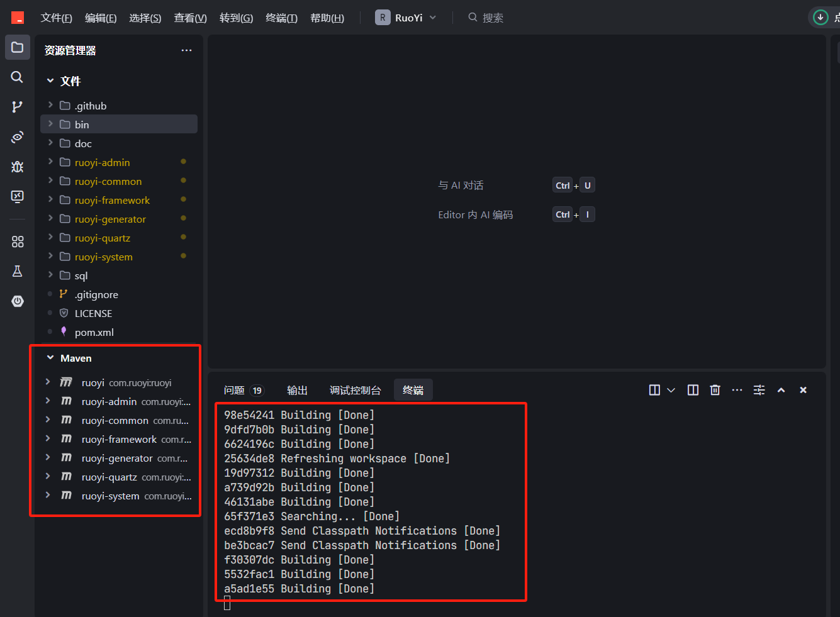Click the red application logo icon
The image size is (840, 617).
click(x=18, y=18)
